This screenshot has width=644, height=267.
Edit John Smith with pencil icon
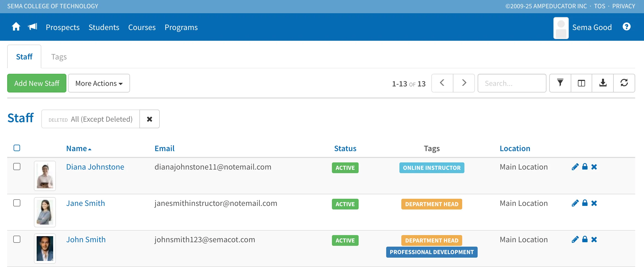pyautogui.click(x=575, y=239)
